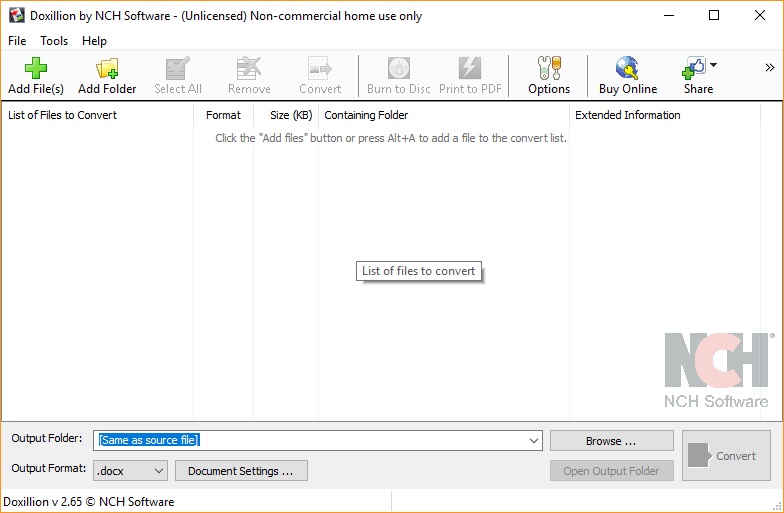Click the Burn to Disc icon
Image resolution: width=784 pixels, height=513 pixels.
pos(398,68)
